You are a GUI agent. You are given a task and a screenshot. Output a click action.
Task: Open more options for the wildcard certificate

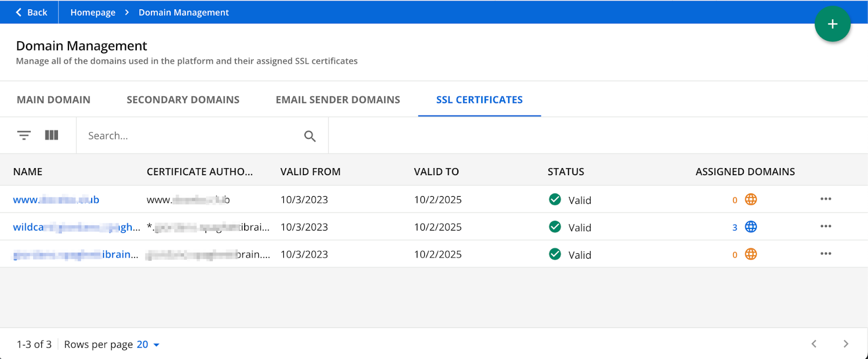826,226
